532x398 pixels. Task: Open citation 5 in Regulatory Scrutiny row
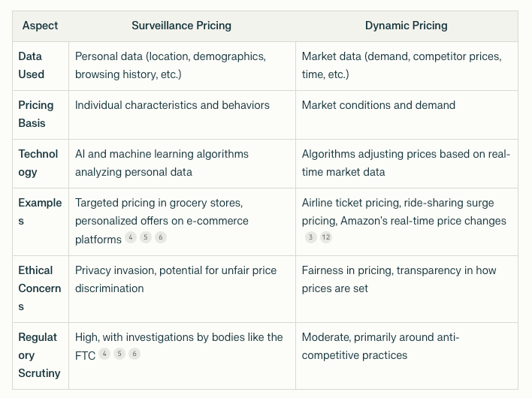pos(119,354)
